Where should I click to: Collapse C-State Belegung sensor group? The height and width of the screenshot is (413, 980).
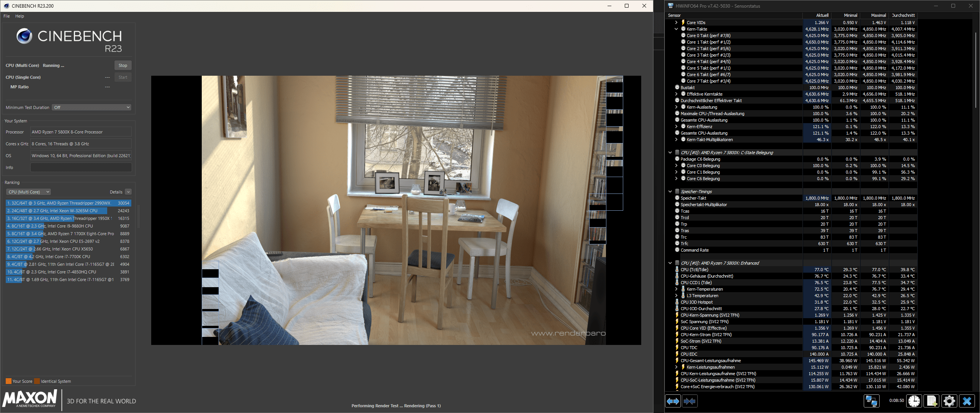(670, 153)
